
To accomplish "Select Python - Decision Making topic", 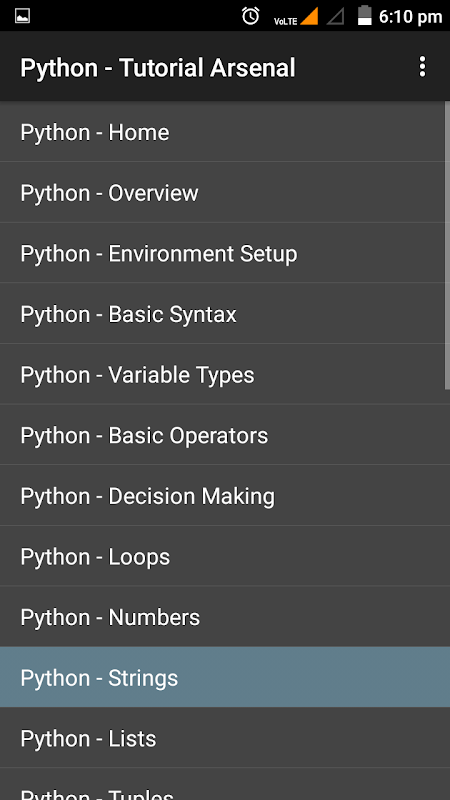I will point(222,495).
